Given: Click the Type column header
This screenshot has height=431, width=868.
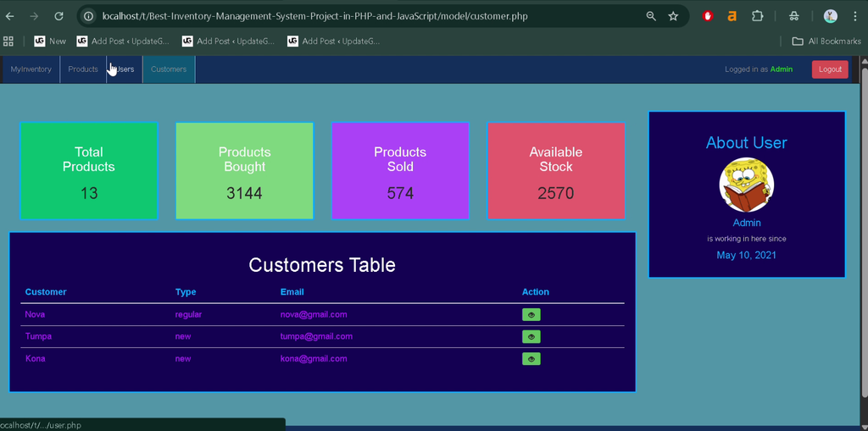Looking at the screenshot, I should (186, 292).
